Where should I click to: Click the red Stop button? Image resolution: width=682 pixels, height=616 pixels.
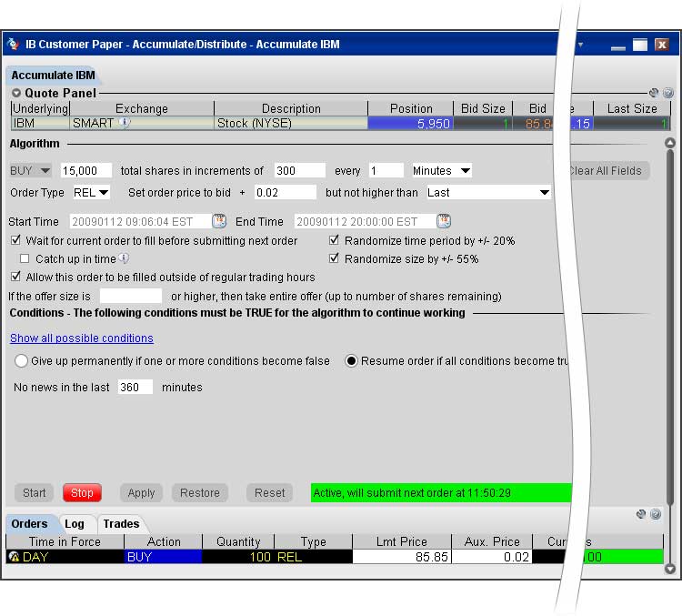click(x=82, y=493)
